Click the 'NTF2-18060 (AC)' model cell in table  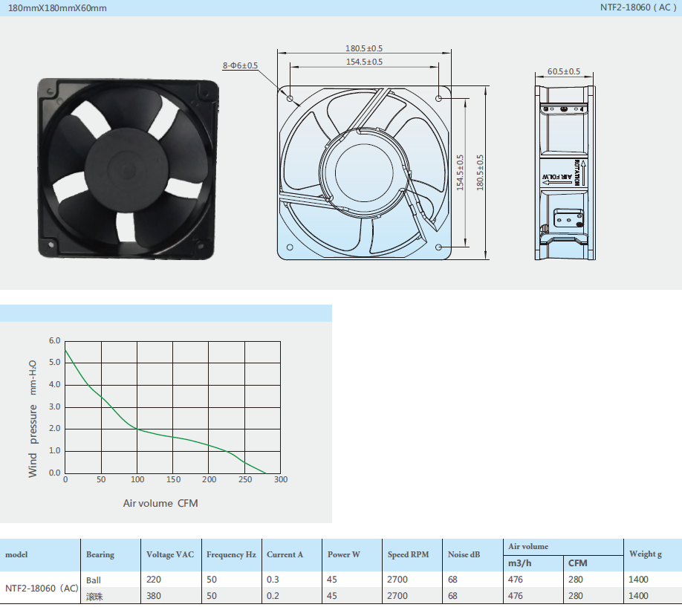coord(42,589)
